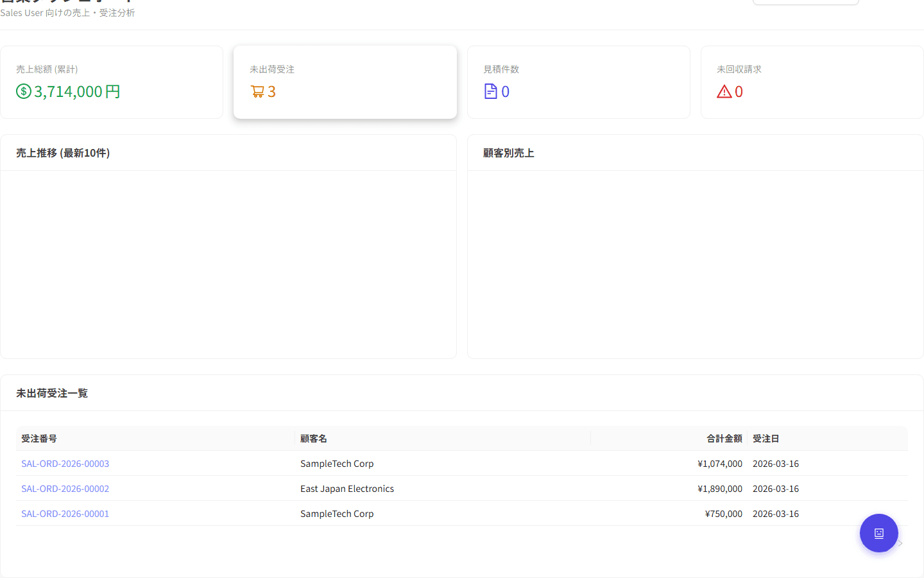
Task: Sort table by 顧客名 column header
Action: (x=314, y=439)
